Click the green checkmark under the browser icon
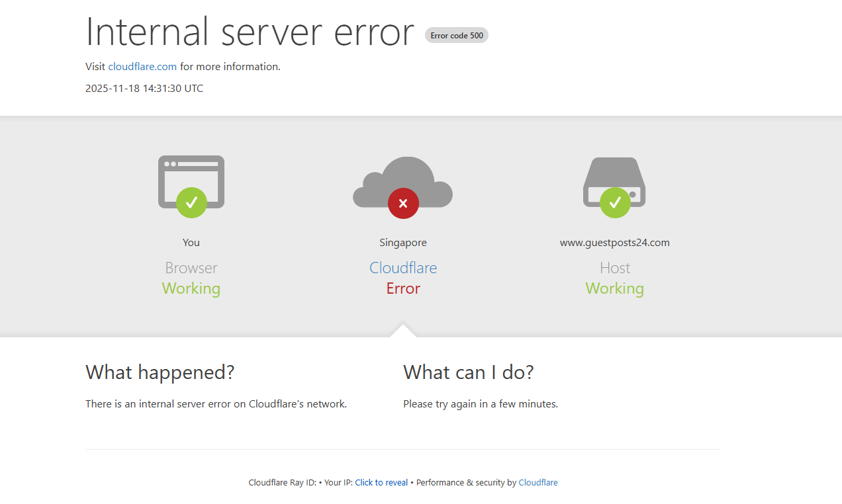 (191, 203)
